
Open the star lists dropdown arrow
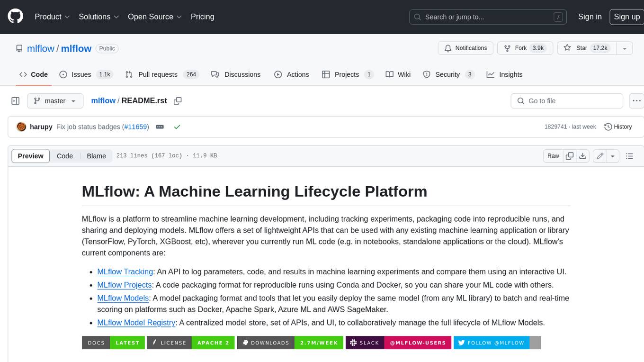(625, 48)
